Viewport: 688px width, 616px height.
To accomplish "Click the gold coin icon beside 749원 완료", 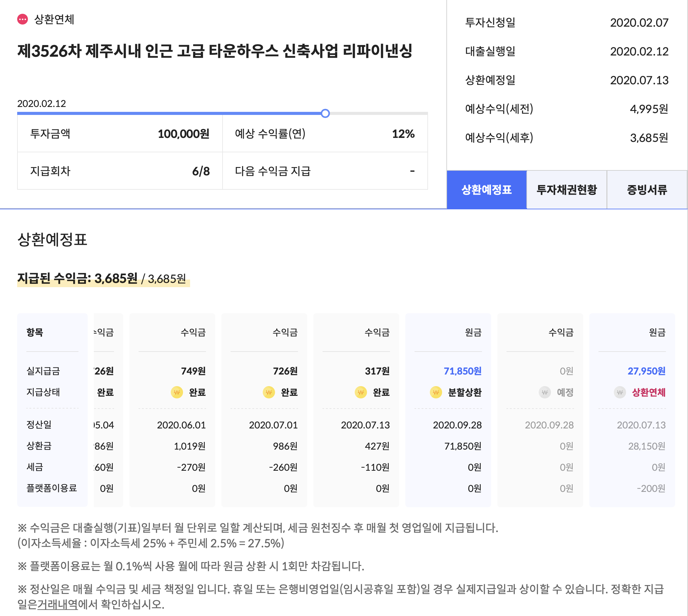I will 177,392.
